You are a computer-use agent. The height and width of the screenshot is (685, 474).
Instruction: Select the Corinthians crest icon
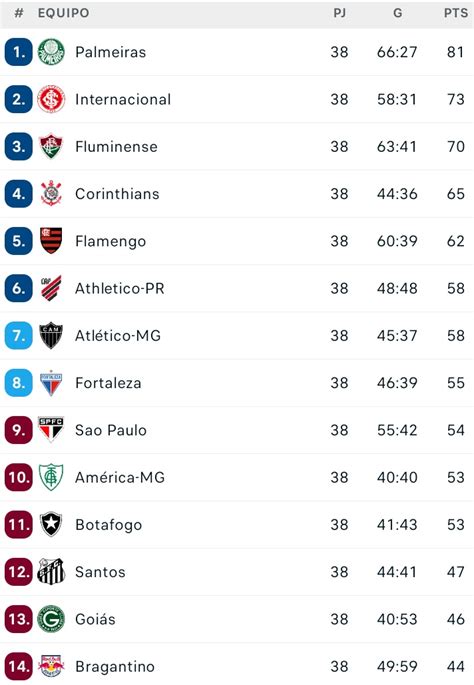tap(51, 194)
